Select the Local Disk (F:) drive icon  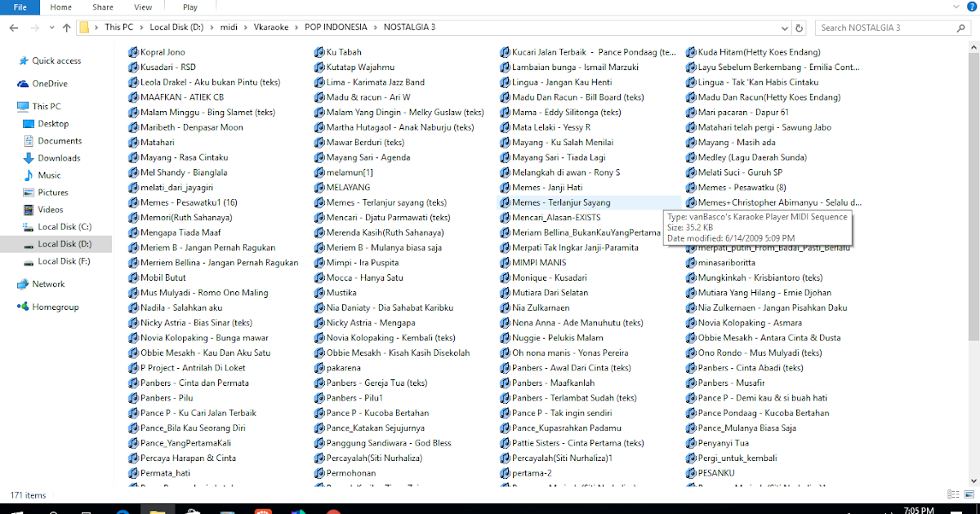[29, 261]
